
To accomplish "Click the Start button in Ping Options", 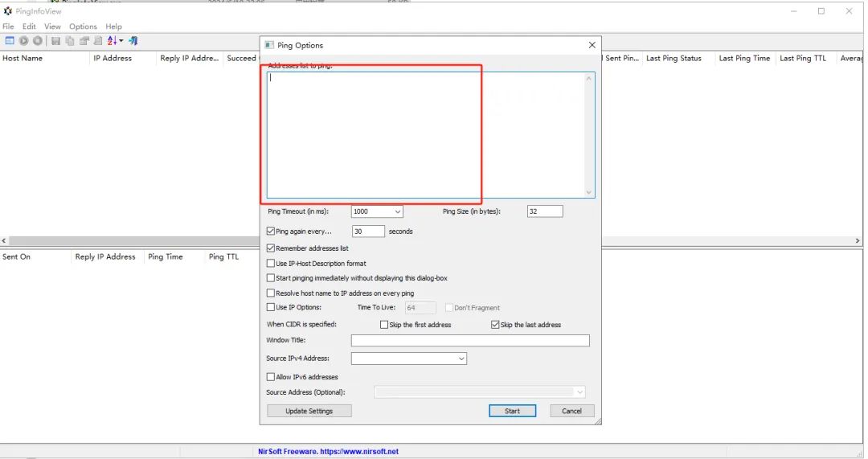I will 512,411.
